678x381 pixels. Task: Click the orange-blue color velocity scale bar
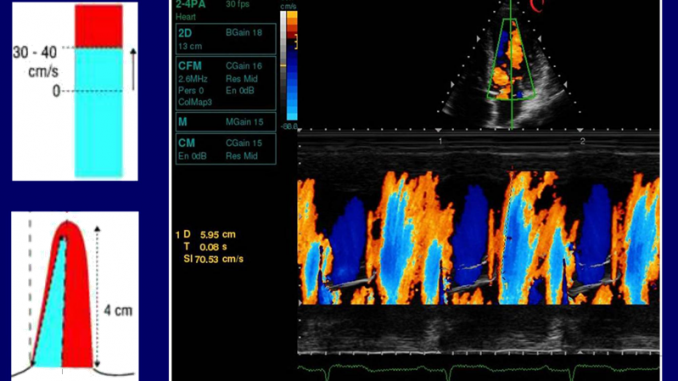[x=292, y=66]
